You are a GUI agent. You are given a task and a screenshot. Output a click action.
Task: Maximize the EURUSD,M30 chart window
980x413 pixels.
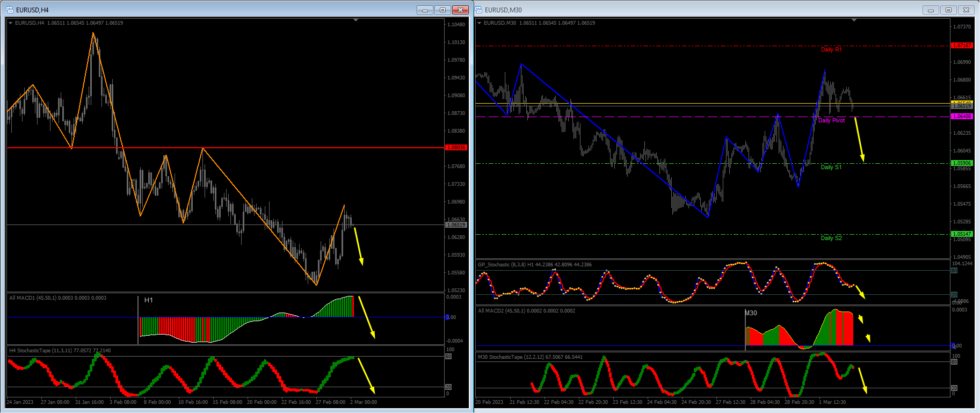pos(948,10)
